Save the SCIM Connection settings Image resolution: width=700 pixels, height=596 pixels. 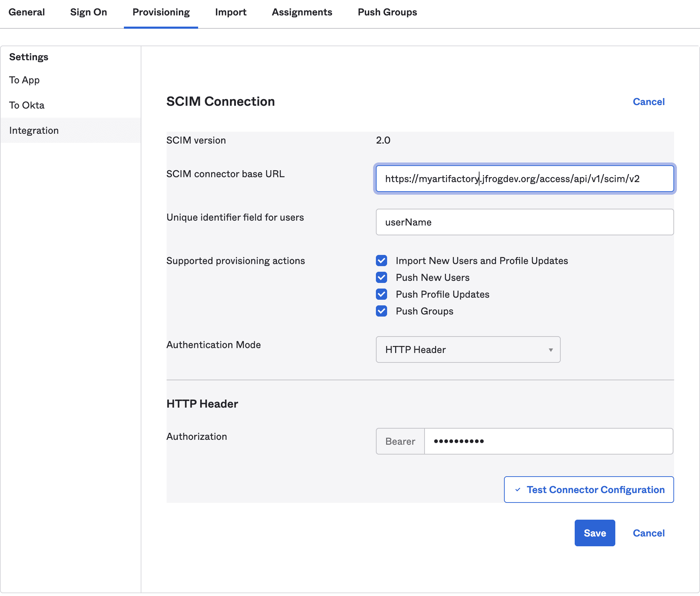tap(594, 533)
